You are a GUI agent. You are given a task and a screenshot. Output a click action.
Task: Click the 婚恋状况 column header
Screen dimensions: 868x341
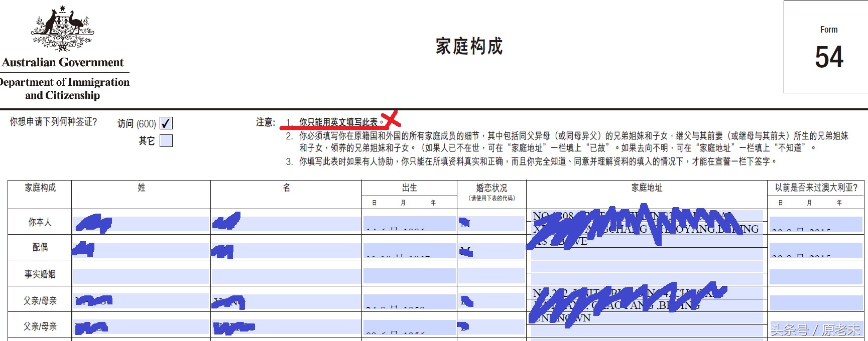pos(491,188)
